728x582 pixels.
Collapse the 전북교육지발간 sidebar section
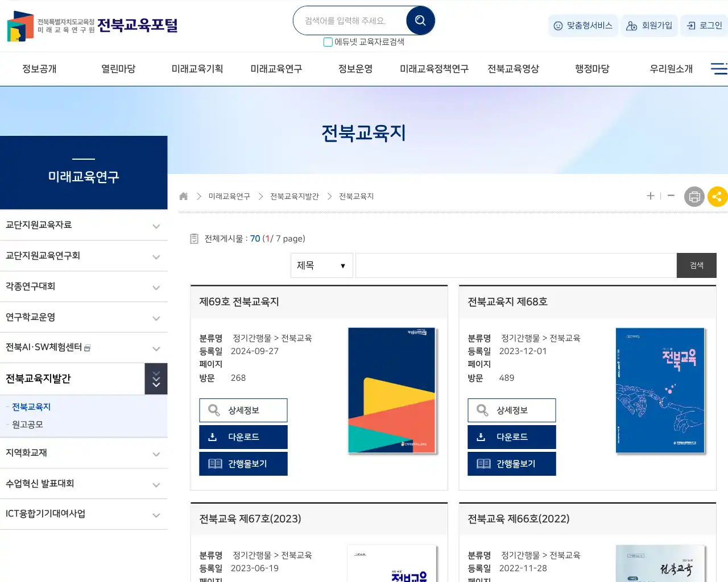pyautogui.click(x=156, y=379)
